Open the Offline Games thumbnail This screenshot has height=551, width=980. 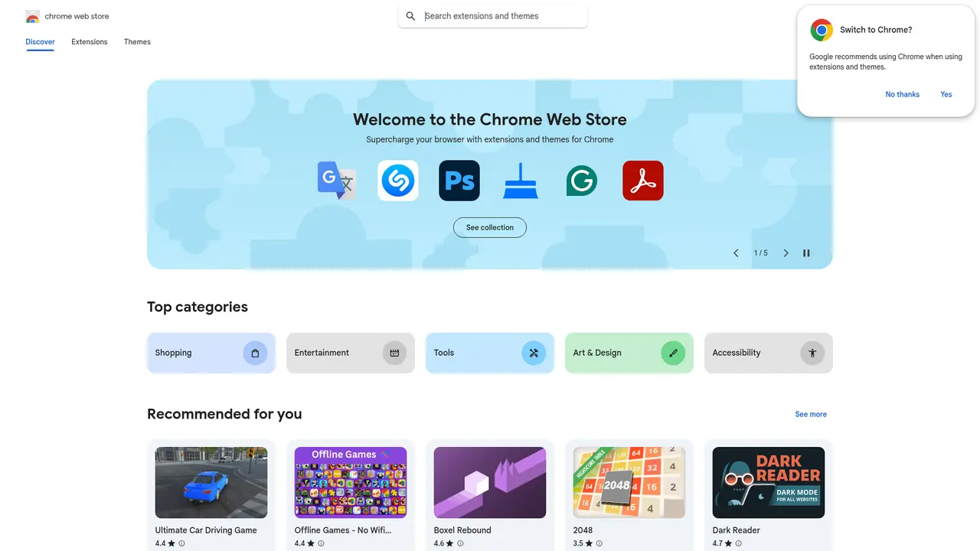(351, 483)
